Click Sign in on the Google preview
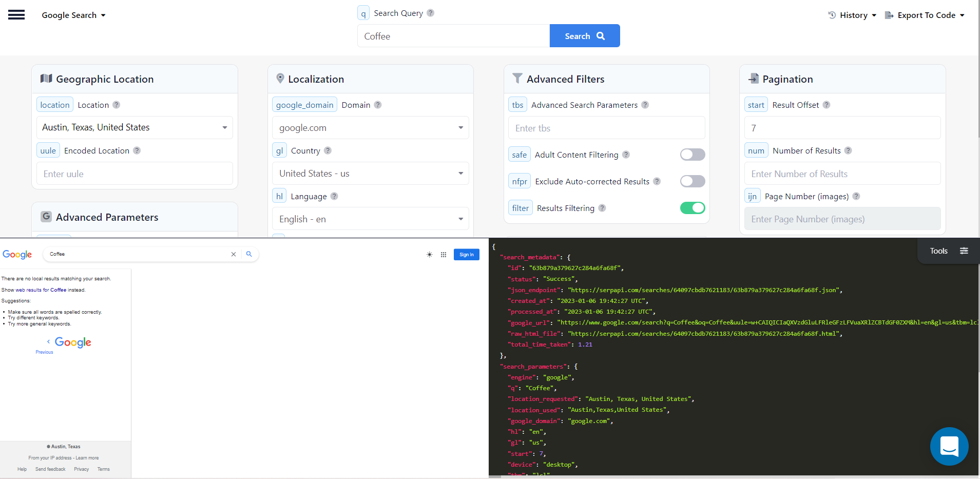Image resolution: width=980 pixels, height=479 pixels. [x=466, y=254]
